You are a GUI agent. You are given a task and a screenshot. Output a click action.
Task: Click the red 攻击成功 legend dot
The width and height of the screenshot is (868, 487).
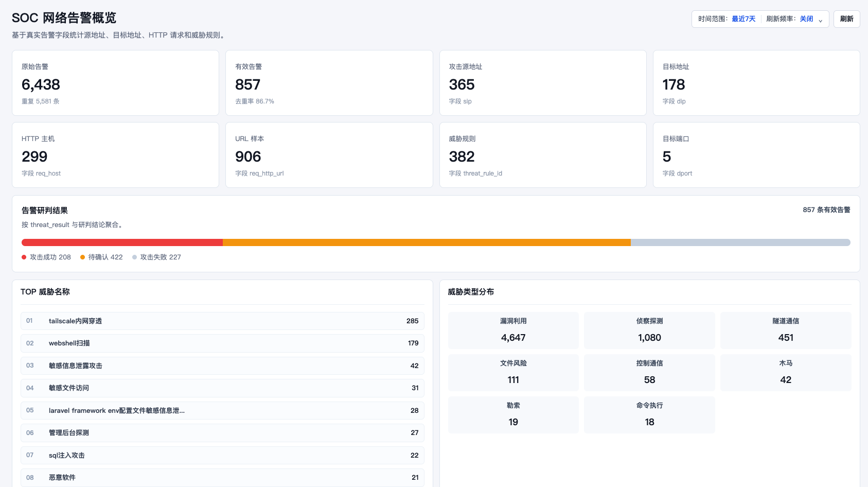pos(24,257)
